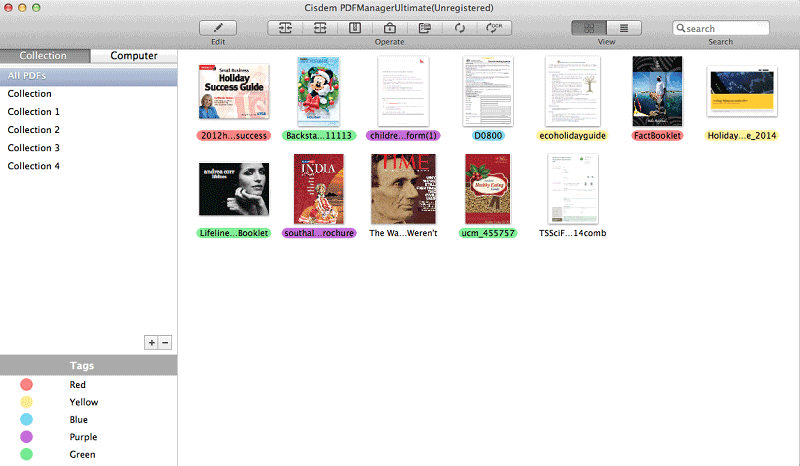Image resolution: width=800 pixels, height=466 pixels.
Task: Click the '2012h...success' file label
Action: click(x=234, y=136)
